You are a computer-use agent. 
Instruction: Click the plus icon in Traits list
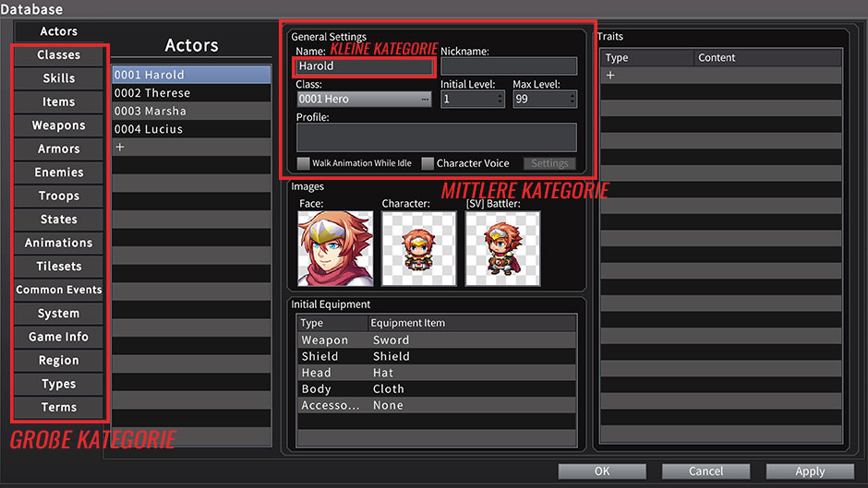610,76
